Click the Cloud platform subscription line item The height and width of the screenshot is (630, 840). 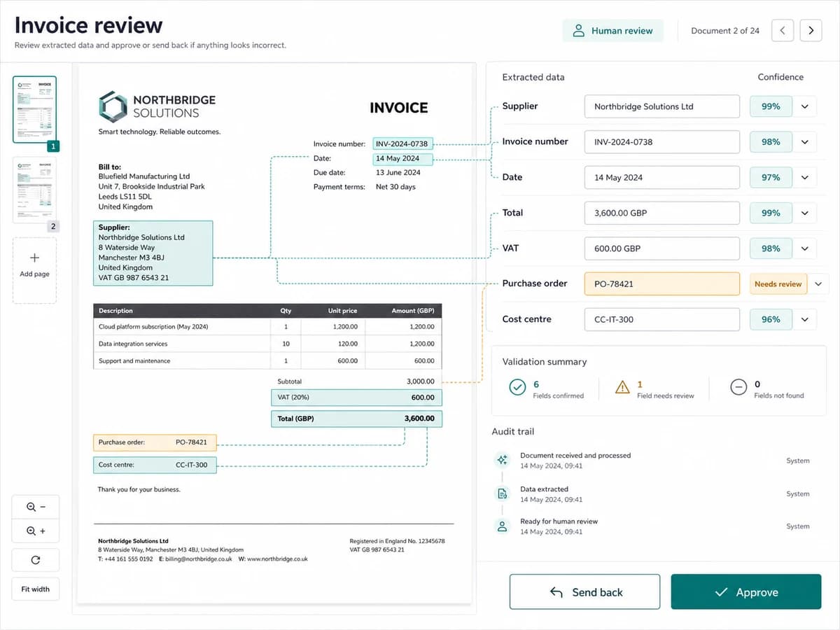pyautogui.click(x=267, y=327)
